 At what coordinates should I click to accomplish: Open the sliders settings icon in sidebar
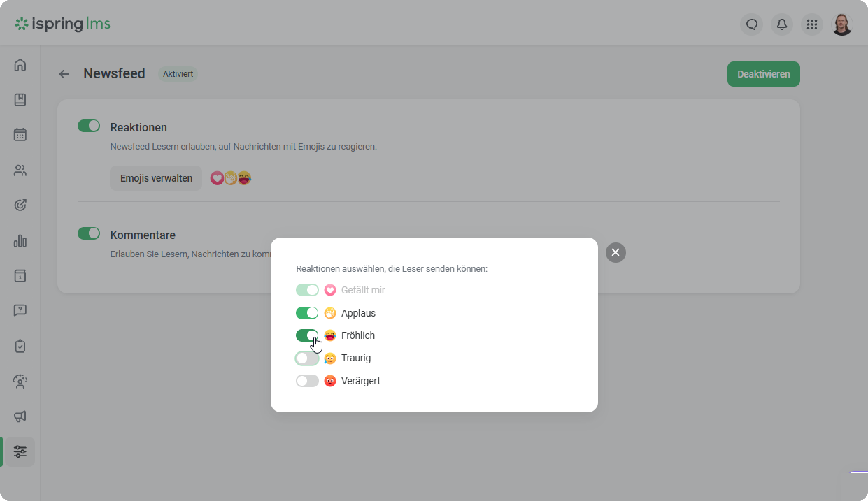[20, 451]
